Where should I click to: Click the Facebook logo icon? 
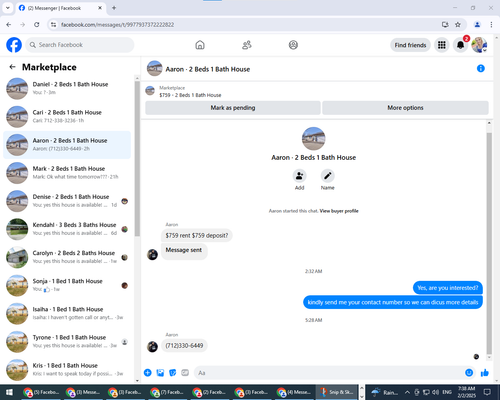click(14, 45)
